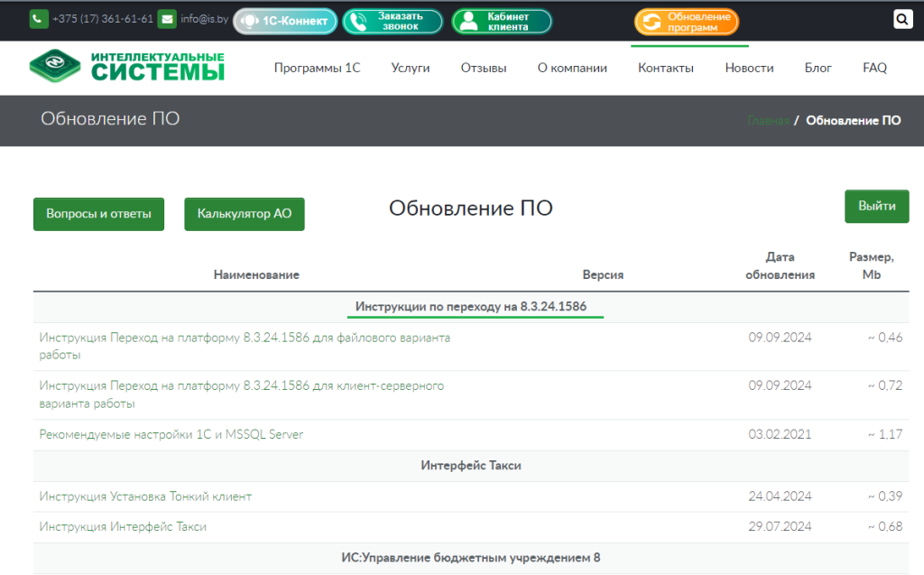The height and width of the screenshot is (575, 924).
Task: Click the Вопросы и ответы button
Action: 98,215
